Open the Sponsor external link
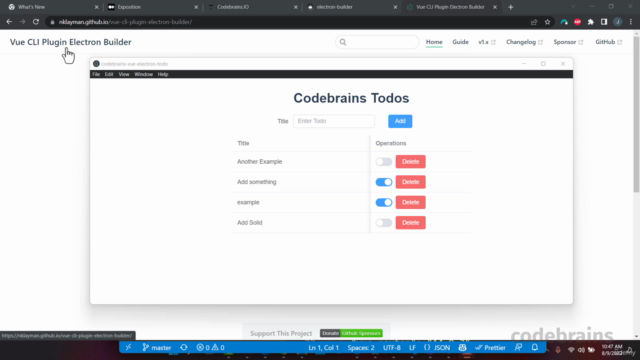Image resolution: width=640 pixels, height=360 pixels. [568, 42]
